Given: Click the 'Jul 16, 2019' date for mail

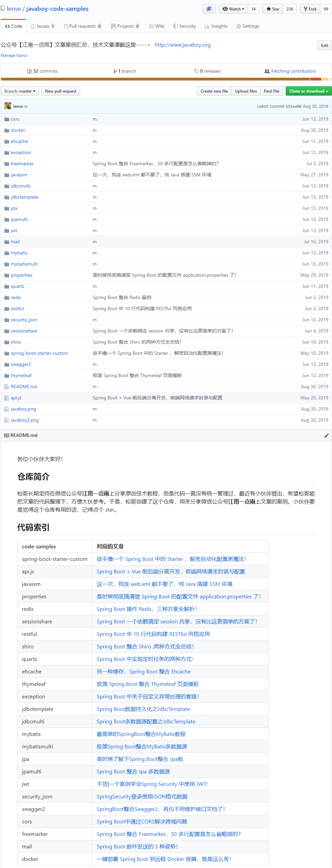Looking at the screenshot, I should coord(316,242).
